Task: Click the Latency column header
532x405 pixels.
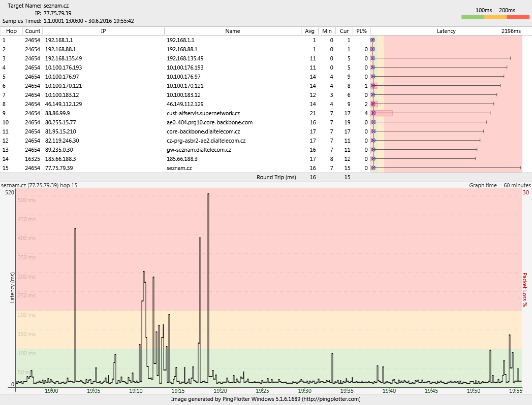Action: [446, 31]
